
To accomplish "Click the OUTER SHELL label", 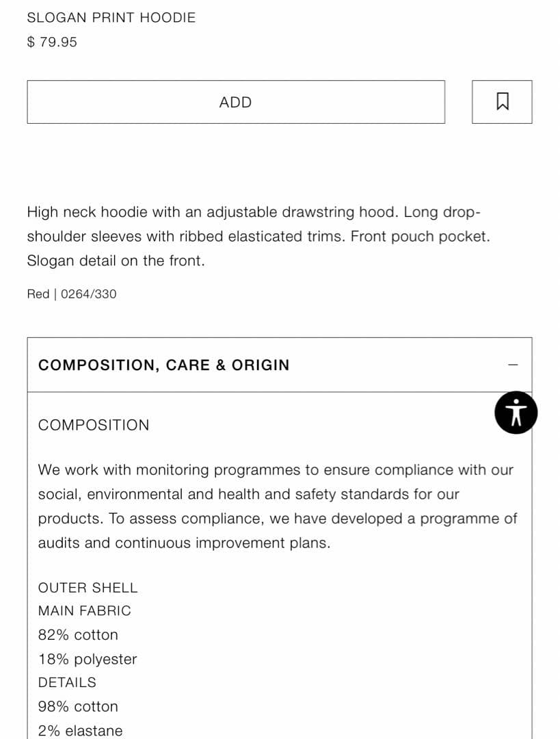I will tap(88, 588).
